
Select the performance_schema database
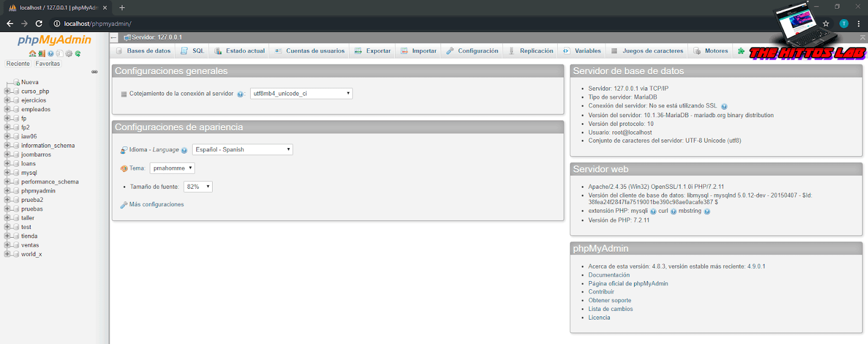coord(50,182)
